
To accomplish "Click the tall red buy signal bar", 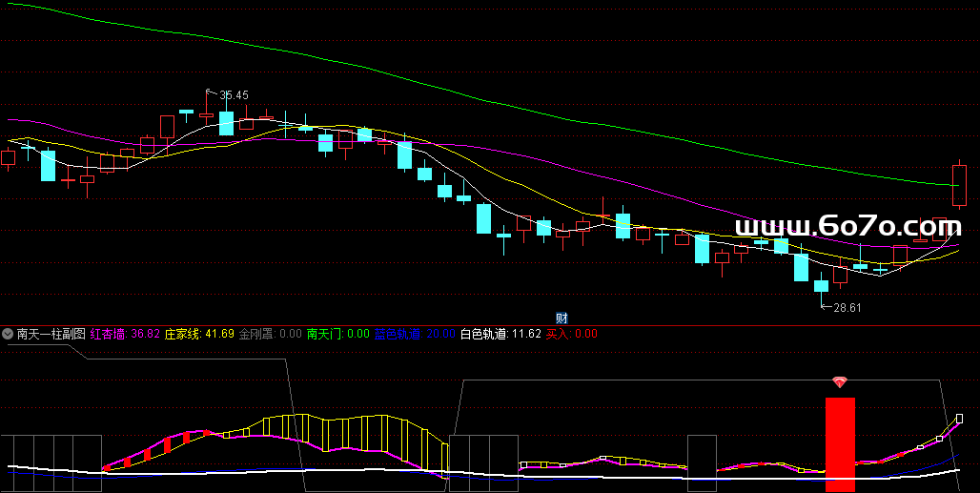I will tap(840, 443).
